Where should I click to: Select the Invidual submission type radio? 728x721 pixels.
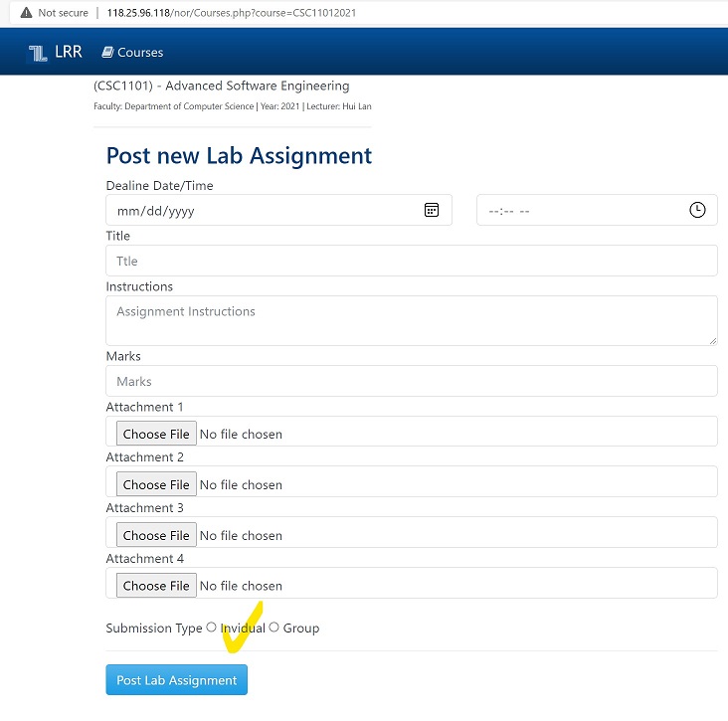(212, 628)
